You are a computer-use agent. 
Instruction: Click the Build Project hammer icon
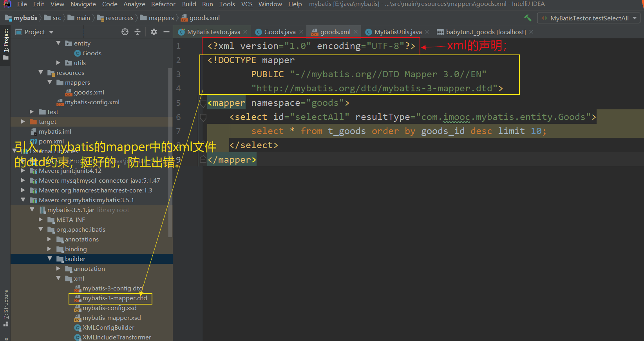(x=528, y=18)
